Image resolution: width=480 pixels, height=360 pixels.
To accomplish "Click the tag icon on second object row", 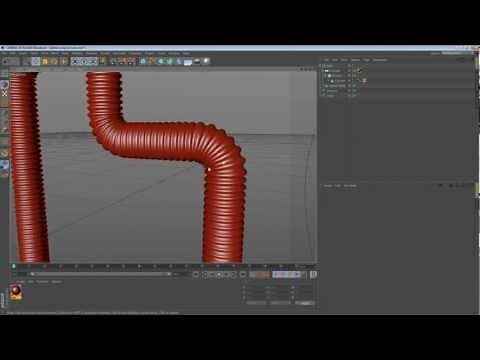I will (360, 71).
